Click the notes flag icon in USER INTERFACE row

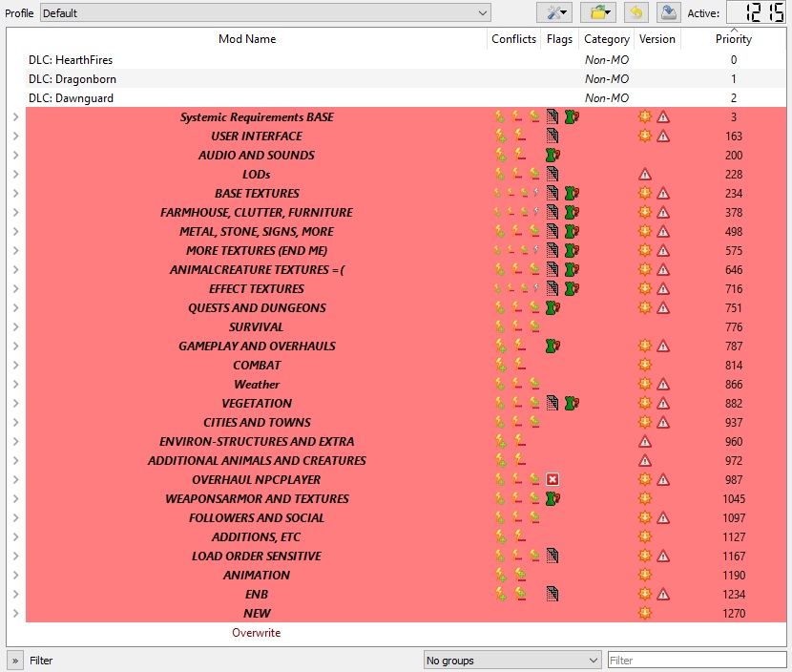pos(552,136)
